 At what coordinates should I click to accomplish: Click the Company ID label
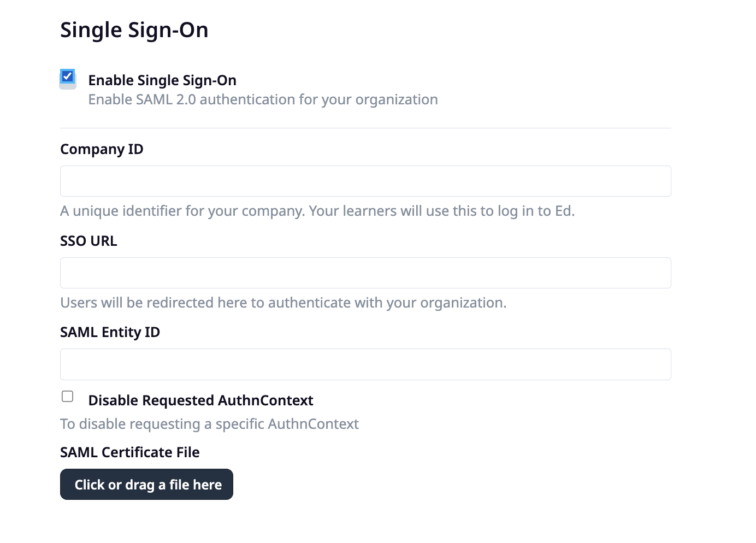[x=102, y=149]
